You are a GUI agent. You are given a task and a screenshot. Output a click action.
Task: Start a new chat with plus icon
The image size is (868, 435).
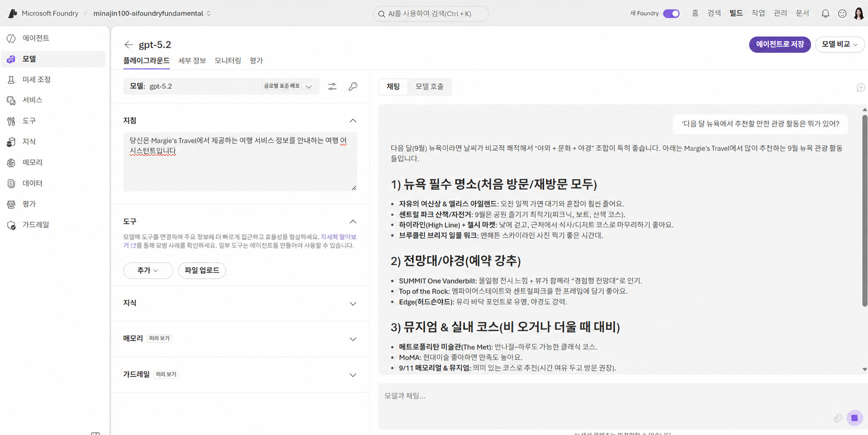click(861, 88)
